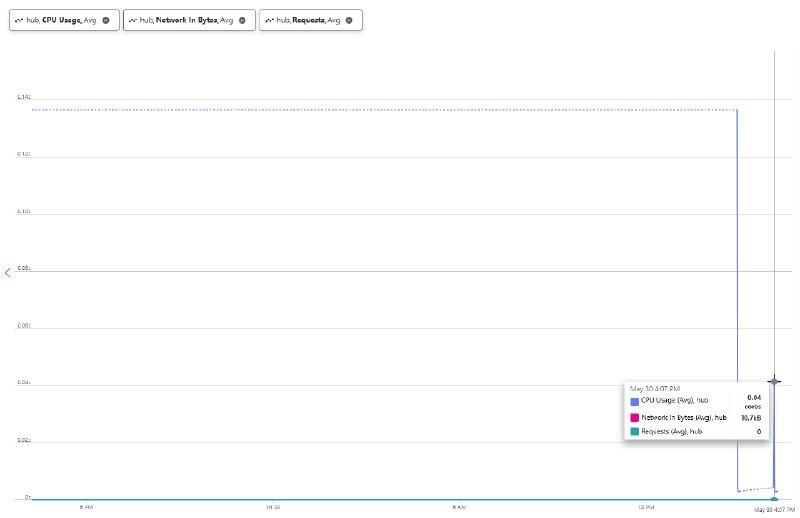Expand the left panel chevron arrow
Viewport: 800px width, 518px height.
click(8, 273)
